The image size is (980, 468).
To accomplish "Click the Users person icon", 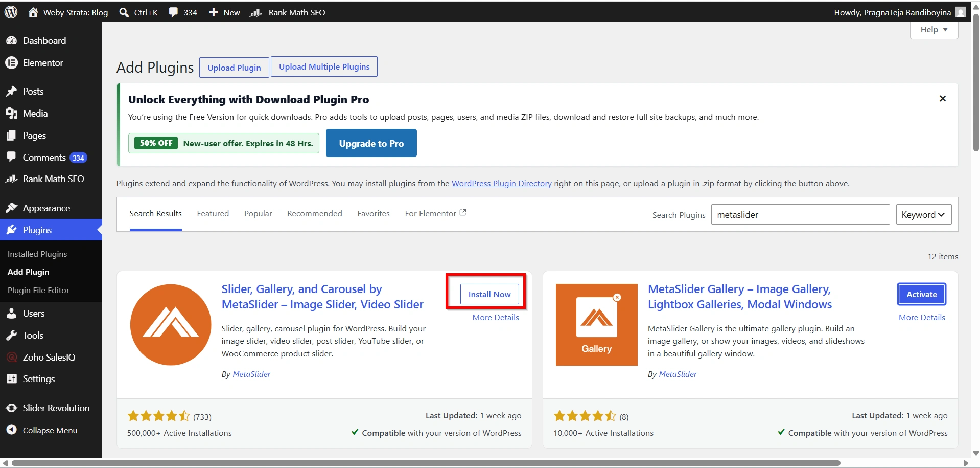I will tap(11, 313).
